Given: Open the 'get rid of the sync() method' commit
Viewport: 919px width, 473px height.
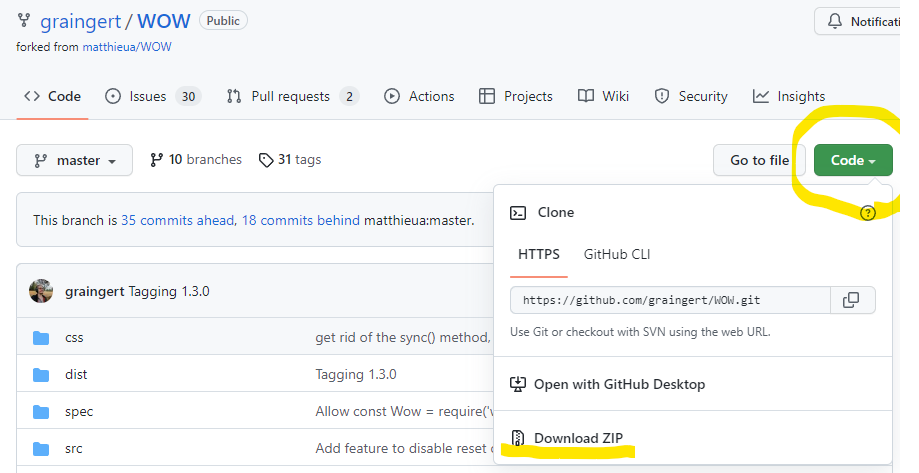Looking at the screenshot, I should point(404,338).
